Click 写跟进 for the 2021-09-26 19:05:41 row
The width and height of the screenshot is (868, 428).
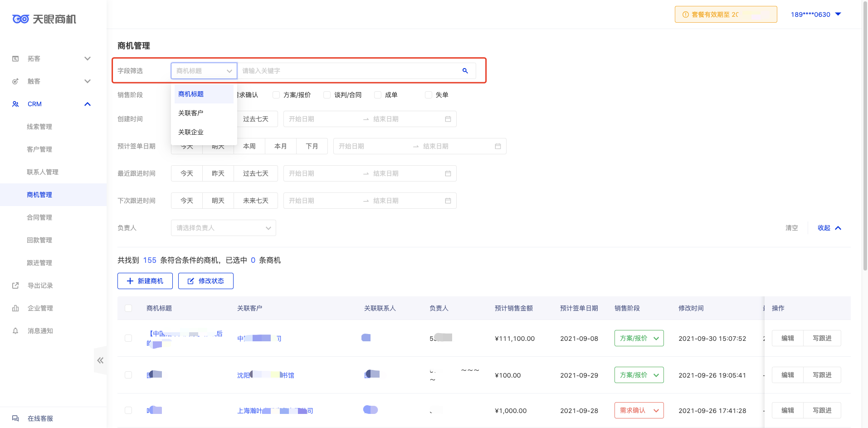(822, 375)
